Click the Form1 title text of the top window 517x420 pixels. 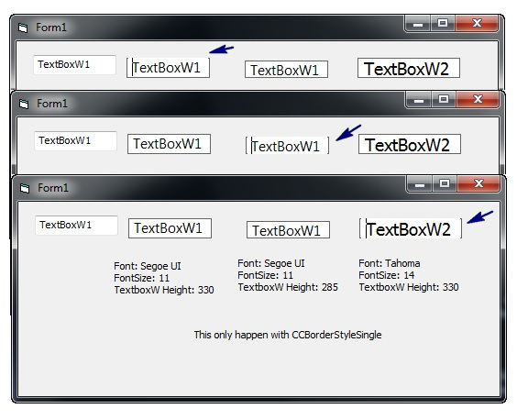tap(51, 28)
